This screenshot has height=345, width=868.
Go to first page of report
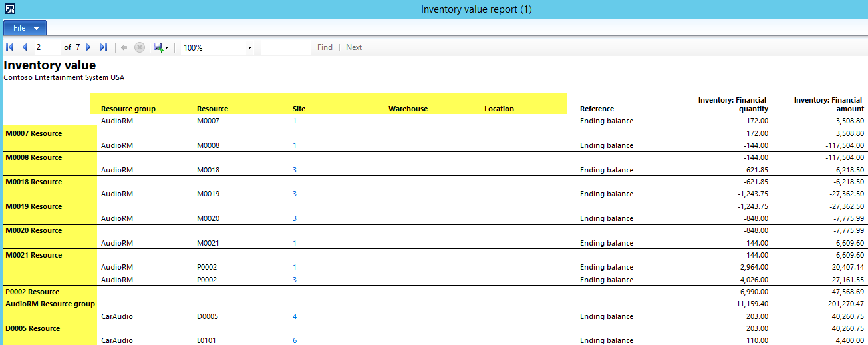9,47
